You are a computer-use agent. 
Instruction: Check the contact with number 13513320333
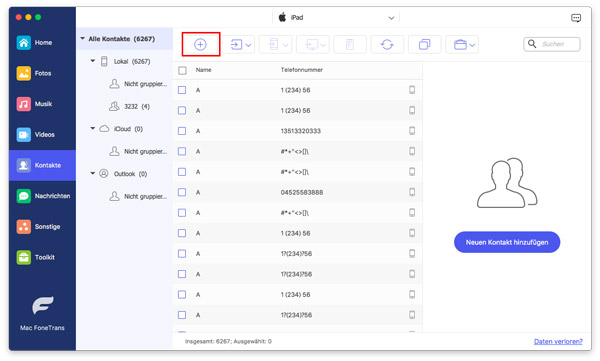[x=182, y=131]
